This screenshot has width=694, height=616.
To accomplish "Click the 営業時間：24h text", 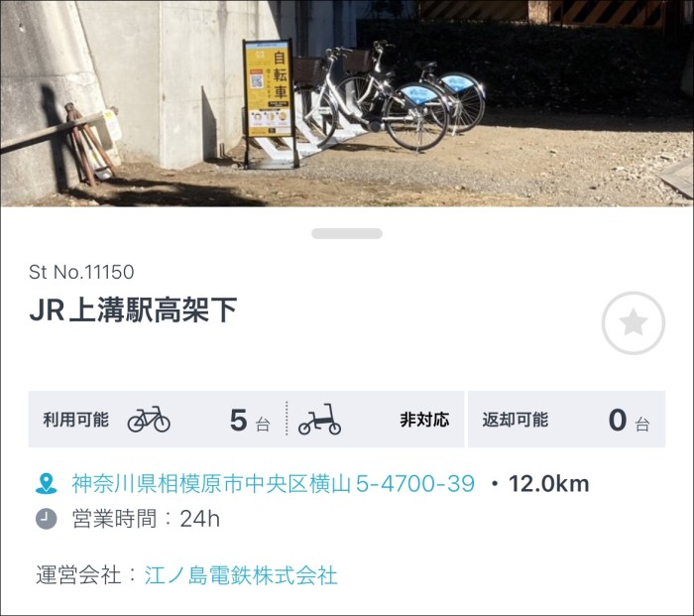I will [146, 519].
